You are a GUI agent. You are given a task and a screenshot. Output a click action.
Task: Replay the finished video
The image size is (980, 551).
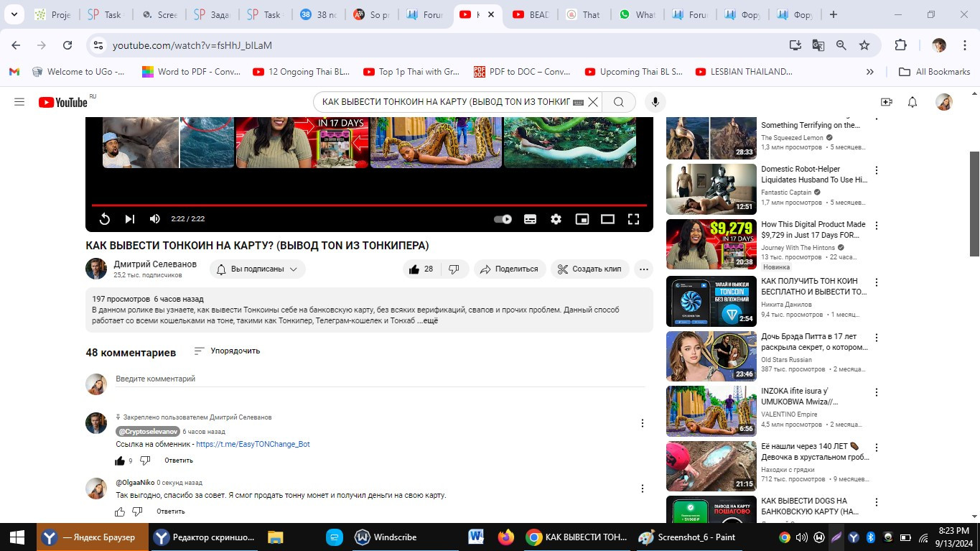[x=104, y=219]
